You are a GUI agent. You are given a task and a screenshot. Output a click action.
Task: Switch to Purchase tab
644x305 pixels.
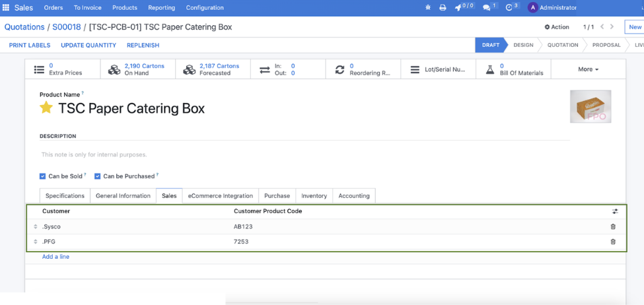point(277,196)
